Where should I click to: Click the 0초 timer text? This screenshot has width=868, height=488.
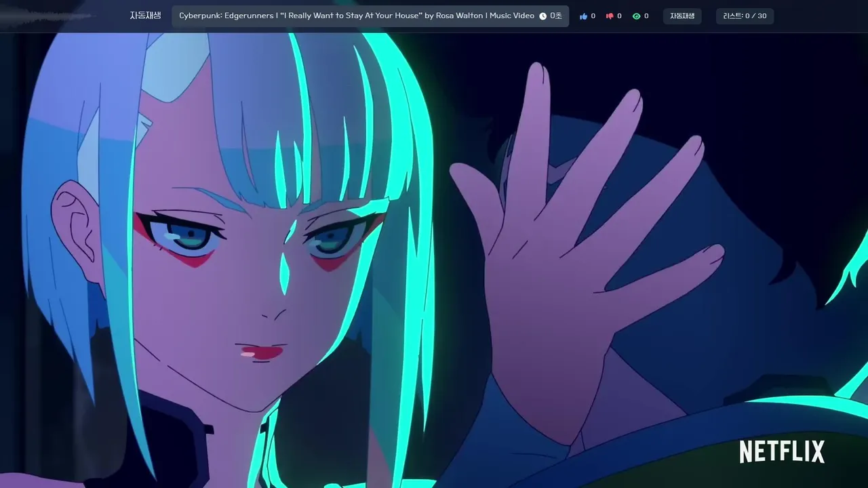556,16
